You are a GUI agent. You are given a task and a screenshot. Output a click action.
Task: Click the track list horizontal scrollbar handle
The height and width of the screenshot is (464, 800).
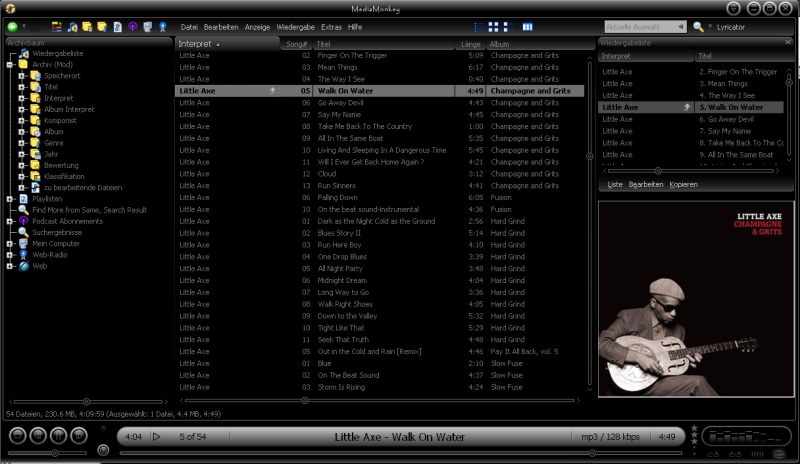point(305,401)
